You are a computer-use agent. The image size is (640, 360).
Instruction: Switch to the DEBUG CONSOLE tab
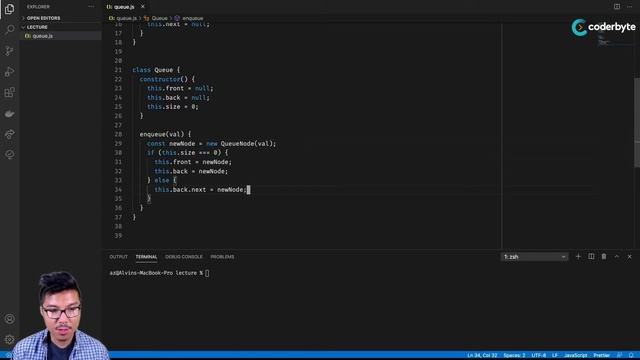[x=184, y=257]
